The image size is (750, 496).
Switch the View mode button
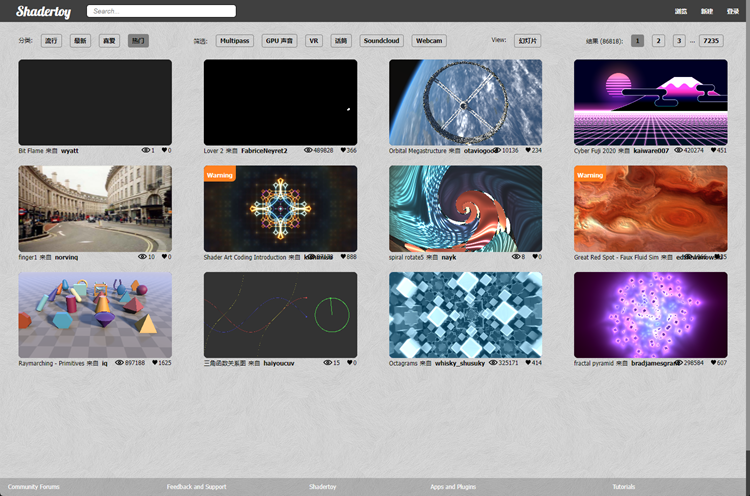pyautogui.click(x=528, y=41)
